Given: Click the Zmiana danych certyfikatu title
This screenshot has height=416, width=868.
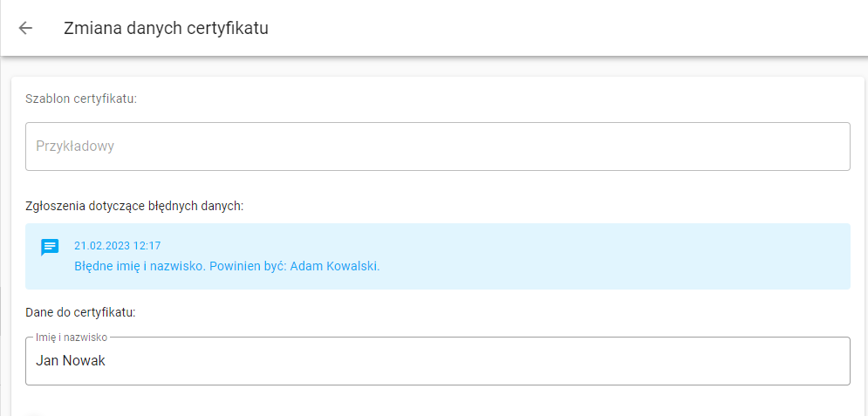Looking at the screenshot, I should 166,28.
